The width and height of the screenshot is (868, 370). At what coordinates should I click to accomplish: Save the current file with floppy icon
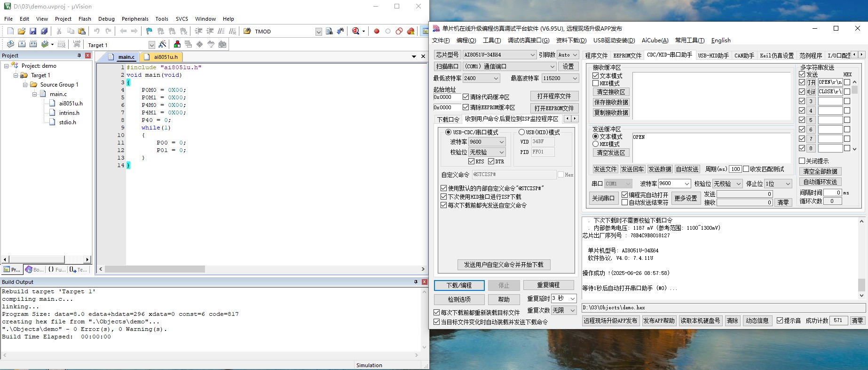33,31
